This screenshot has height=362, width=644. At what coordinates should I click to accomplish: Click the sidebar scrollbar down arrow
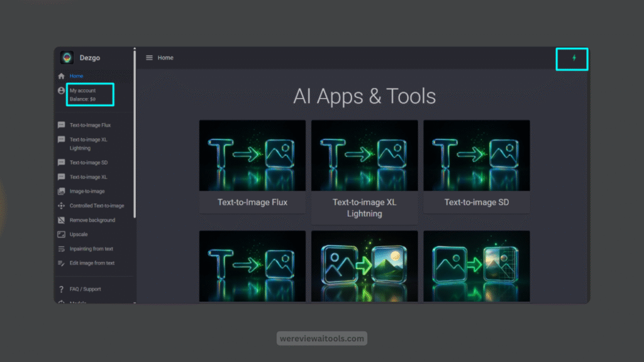[135, 302]
